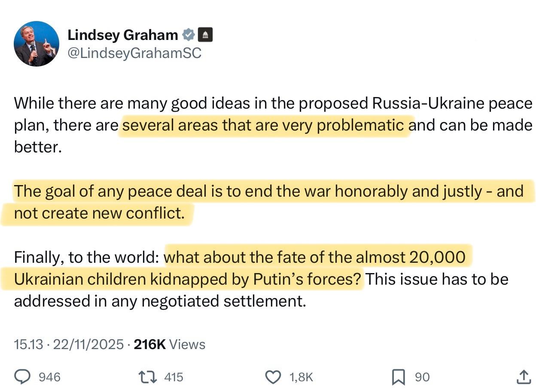Click the 1,8K likes count
This screenshot has height=392, width=548.
[x=301, y=377]
